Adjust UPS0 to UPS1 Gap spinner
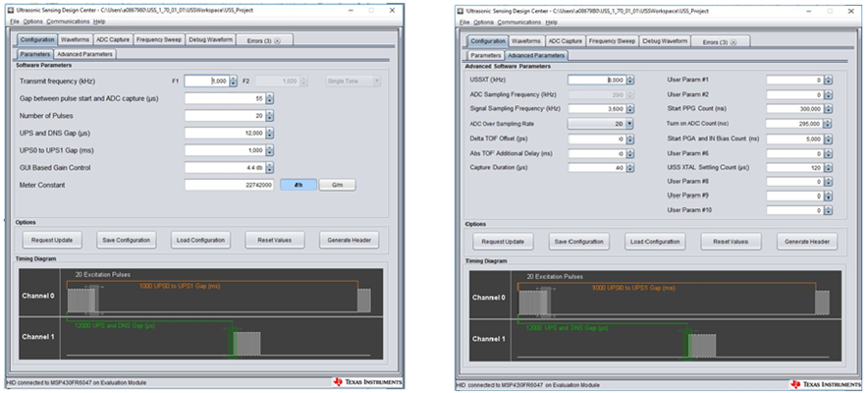868x393 pixels. tap(270, 150)
